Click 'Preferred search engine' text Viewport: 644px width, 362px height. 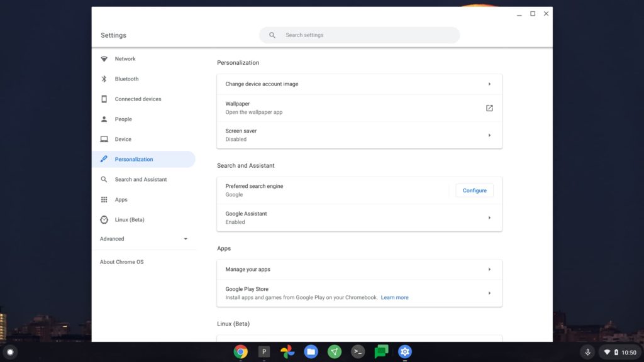[254, 186]
